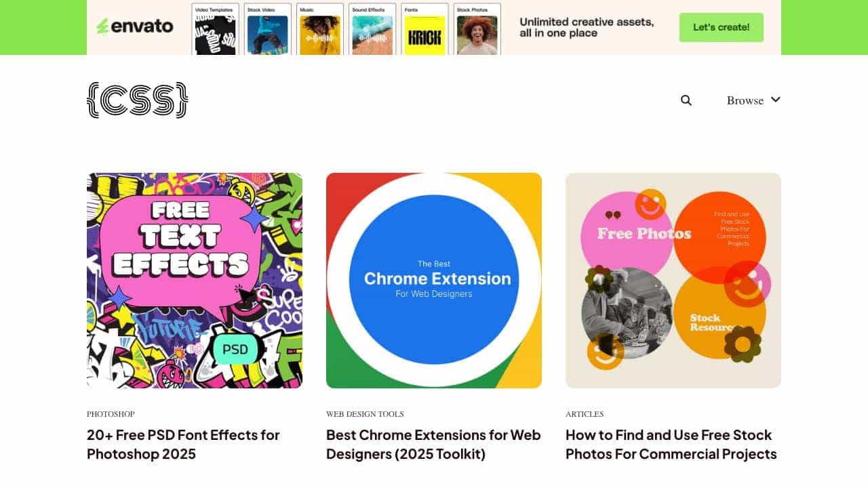Select the Fonts banner tile
This screenshot has width=868, height=488.
[425, 29]
